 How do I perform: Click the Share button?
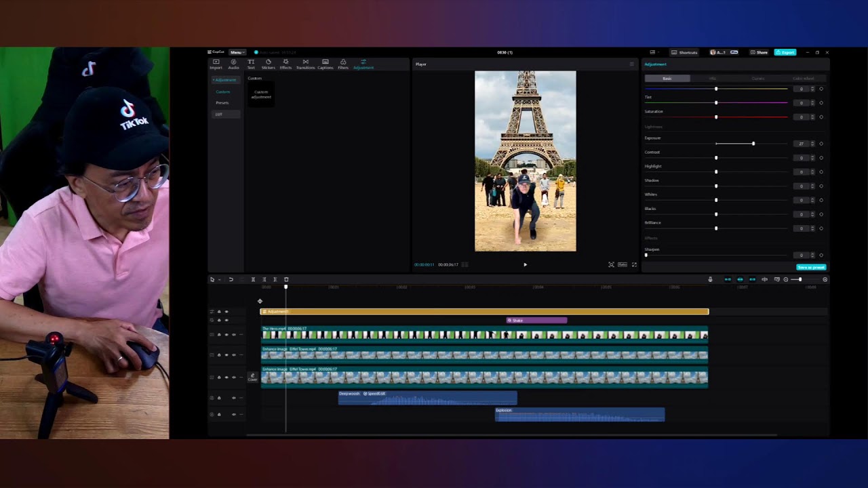pyautogui.click(x=759, y=52)
